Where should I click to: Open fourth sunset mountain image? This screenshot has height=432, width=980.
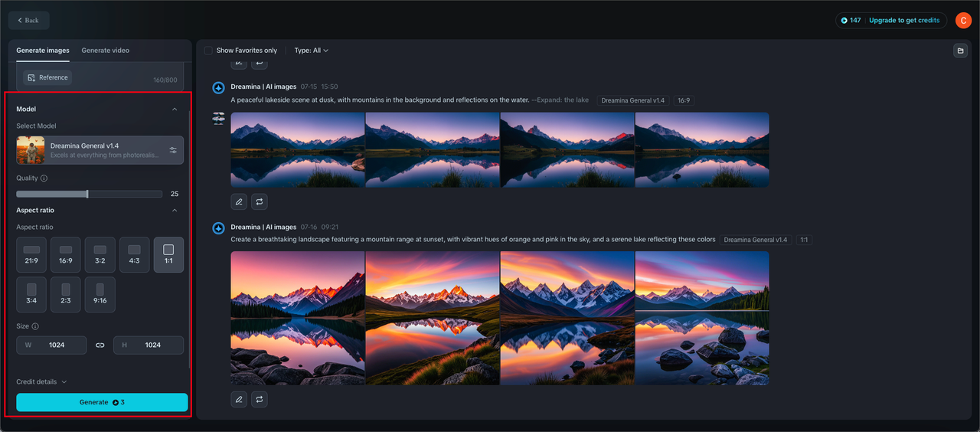[702, 318]
